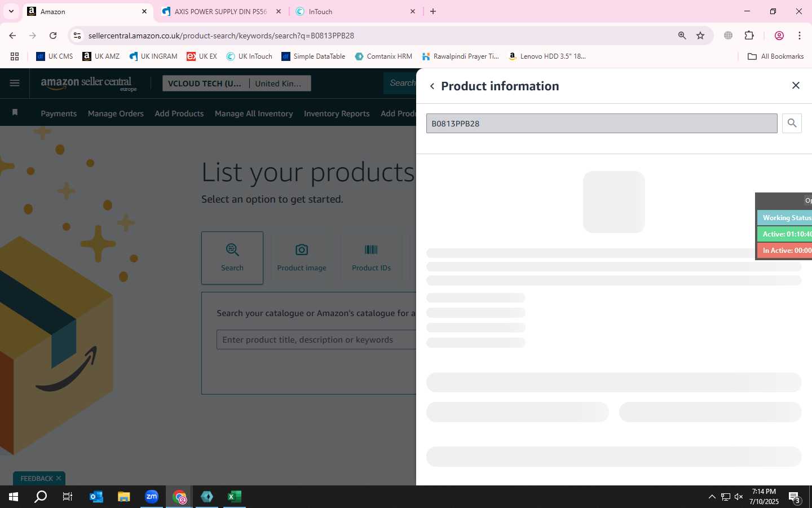Select the Product image option card
The width and height of the screenshot is (812, 508).
(302, 257)
